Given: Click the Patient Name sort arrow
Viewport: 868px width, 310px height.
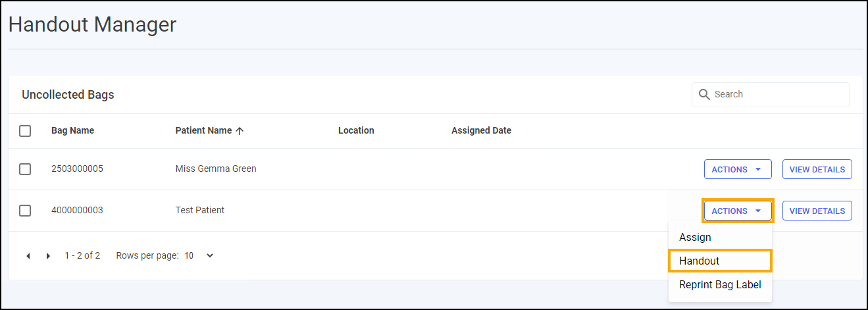Looking at the screenshot, I should 240,131.
